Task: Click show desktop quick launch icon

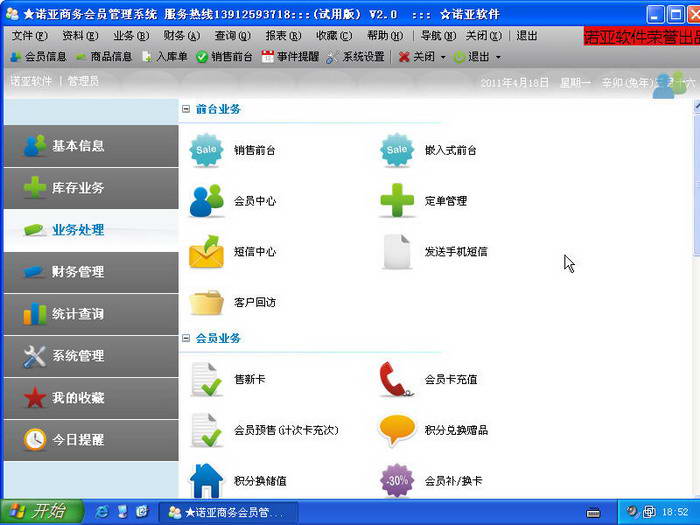Action: 122,512
